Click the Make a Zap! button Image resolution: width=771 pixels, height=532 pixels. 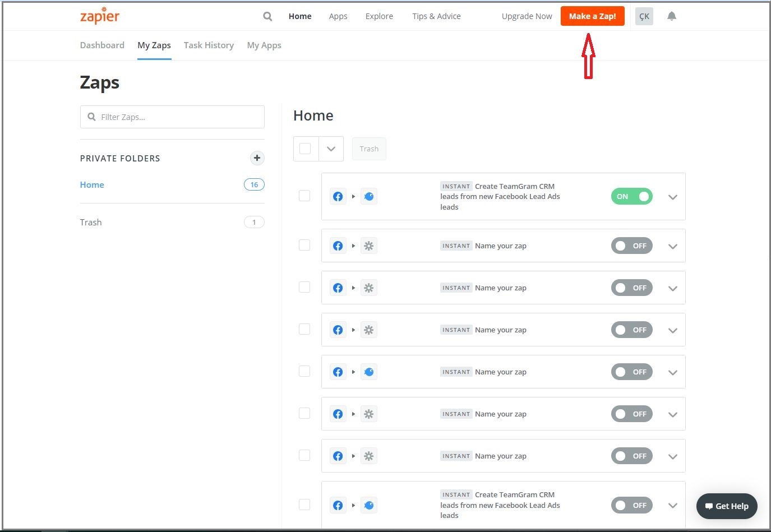[x=593, y=16]
